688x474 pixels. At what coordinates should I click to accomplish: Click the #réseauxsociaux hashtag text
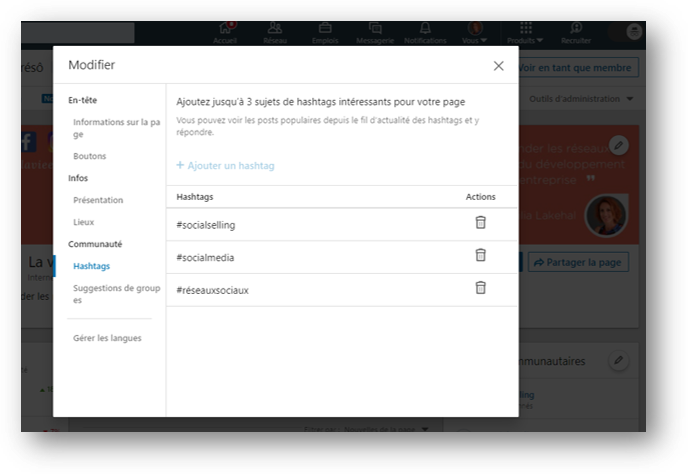click(212, 290)
